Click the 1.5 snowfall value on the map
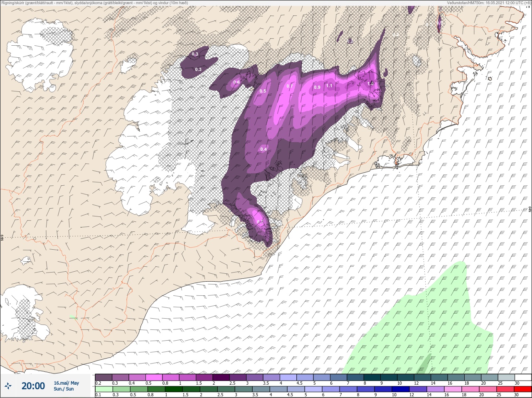 371,84
